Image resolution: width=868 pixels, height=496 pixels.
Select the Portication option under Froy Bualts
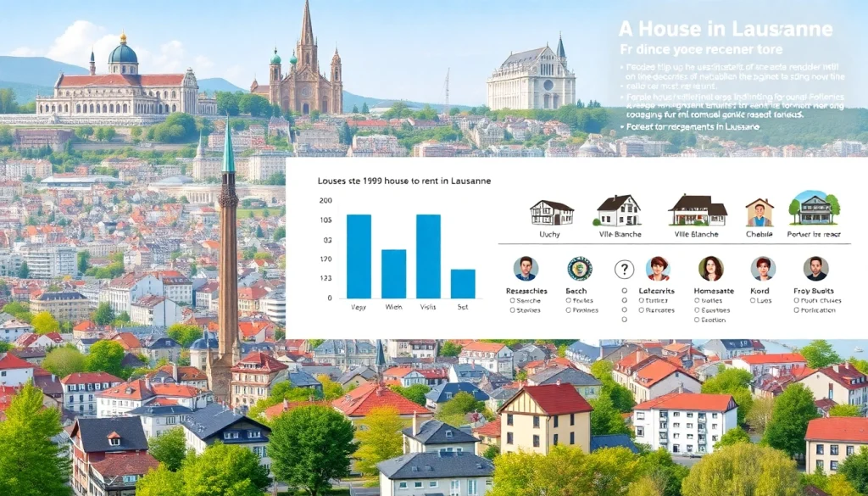[798, 310]
